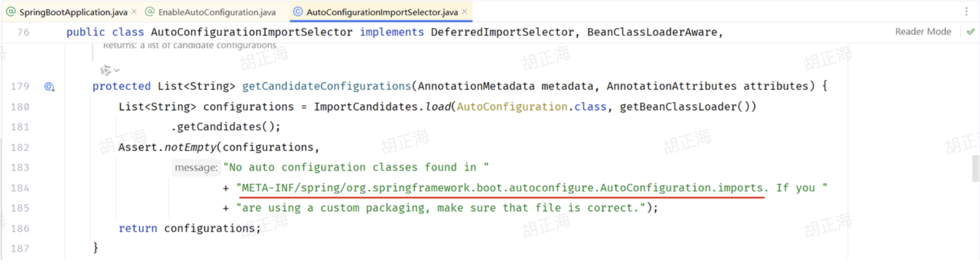Click line number 184 in gutter
Image resolution: width=980 pixels, height=278 pixels.
click(x=20, y=188)
